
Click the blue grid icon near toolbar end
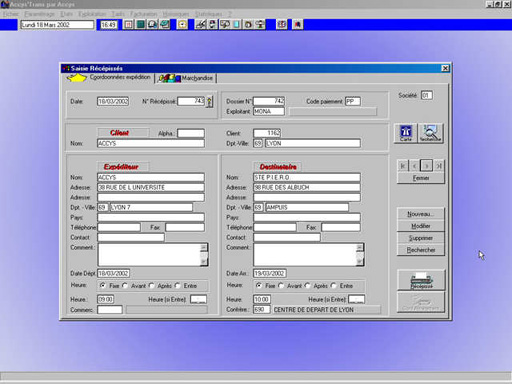tap(282, 24)
